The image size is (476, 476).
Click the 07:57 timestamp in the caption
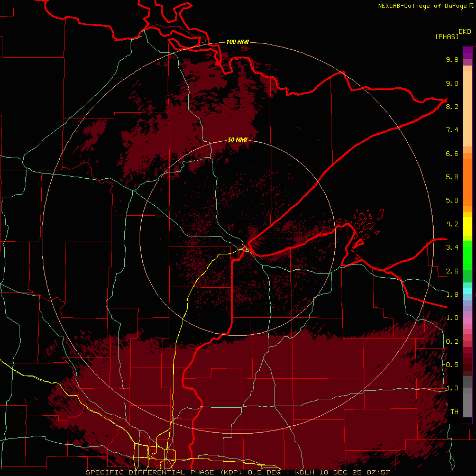pyautogui.click(x=378, y=472)
